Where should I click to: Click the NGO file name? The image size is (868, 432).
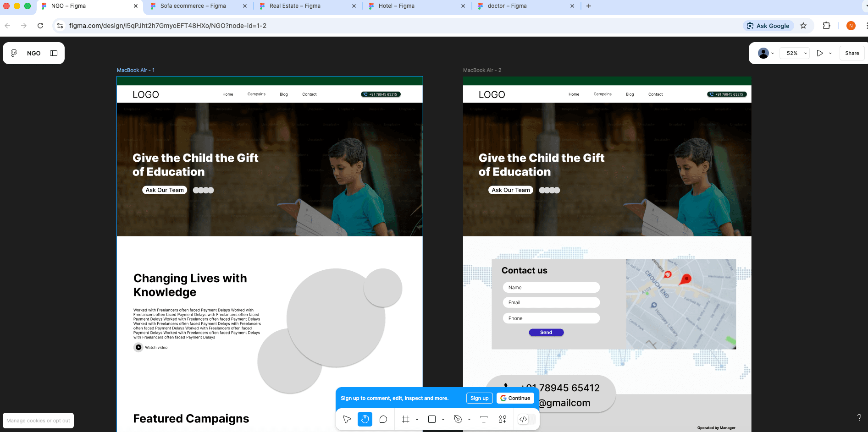(x=33, y=53)
